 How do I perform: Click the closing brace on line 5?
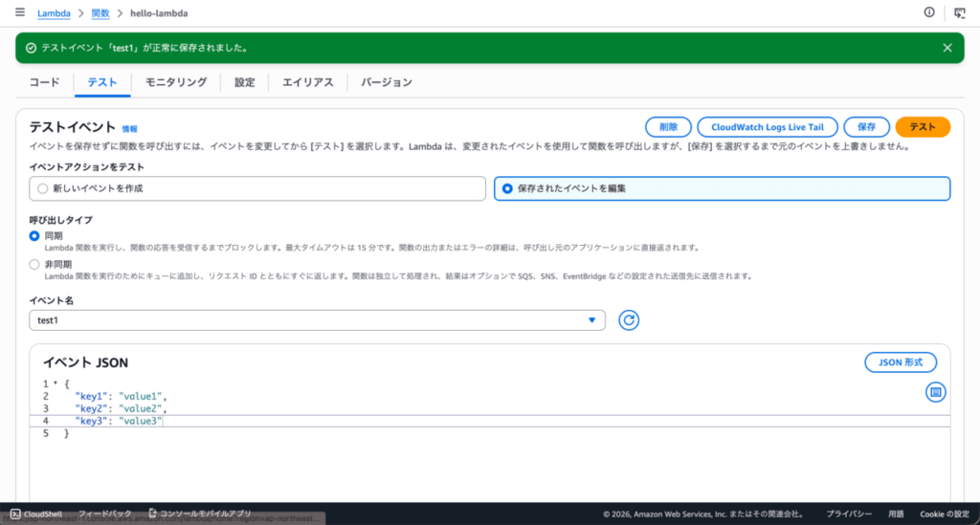[66, 433]
